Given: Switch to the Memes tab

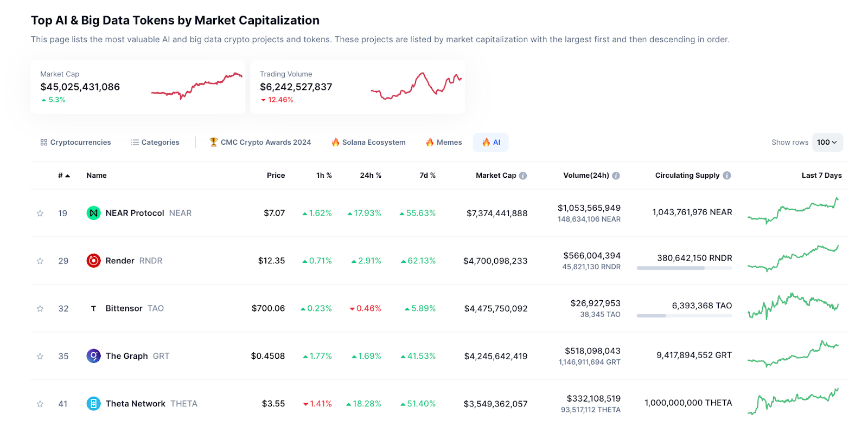Looking at the screenshot, I should click(x=444, y=143).
